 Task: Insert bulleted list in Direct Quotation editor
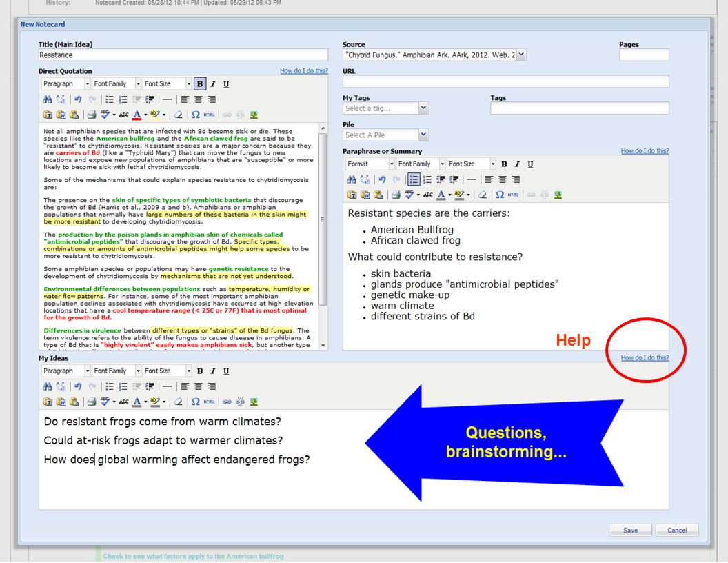[x=109, y=99]
